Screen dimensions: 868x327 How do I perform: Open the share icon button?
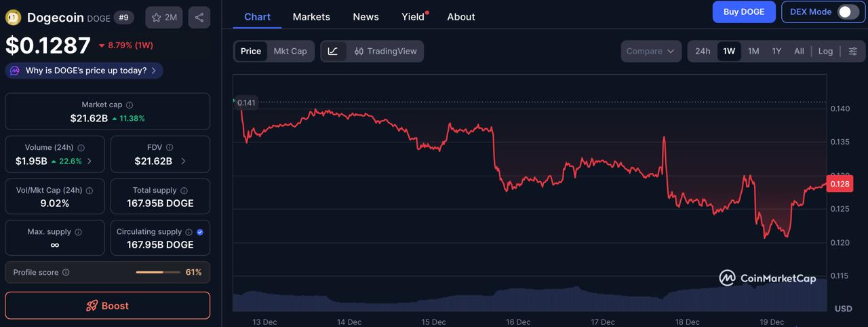199,18
